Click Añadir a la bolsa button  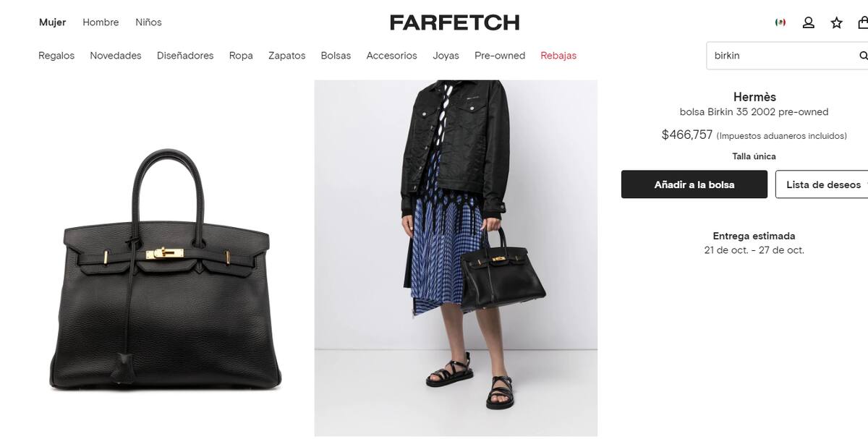(x=694, y=184)
